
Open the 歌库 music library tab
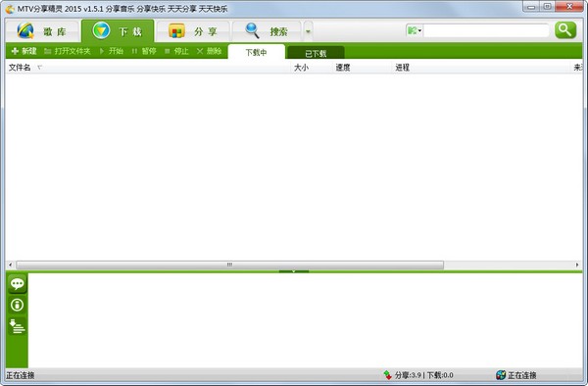(42, 31)
